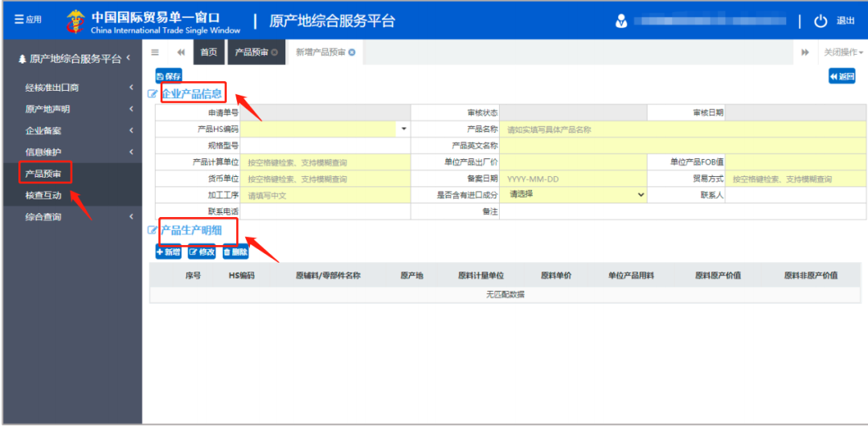Click edit icon beside 企业产品信息
The image size is (868, 426).
[152, 94]
